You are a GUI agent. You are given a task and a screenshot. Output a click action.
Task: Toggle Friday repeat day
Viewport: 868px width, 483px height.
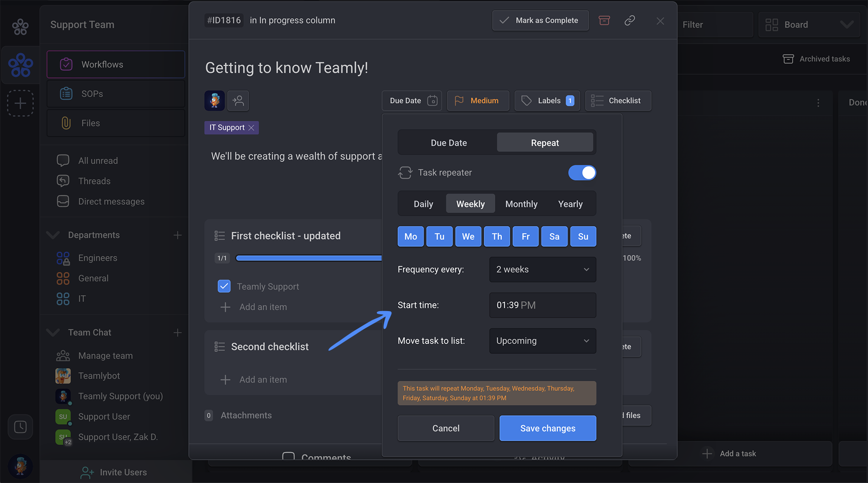click(x=525, y=236)
